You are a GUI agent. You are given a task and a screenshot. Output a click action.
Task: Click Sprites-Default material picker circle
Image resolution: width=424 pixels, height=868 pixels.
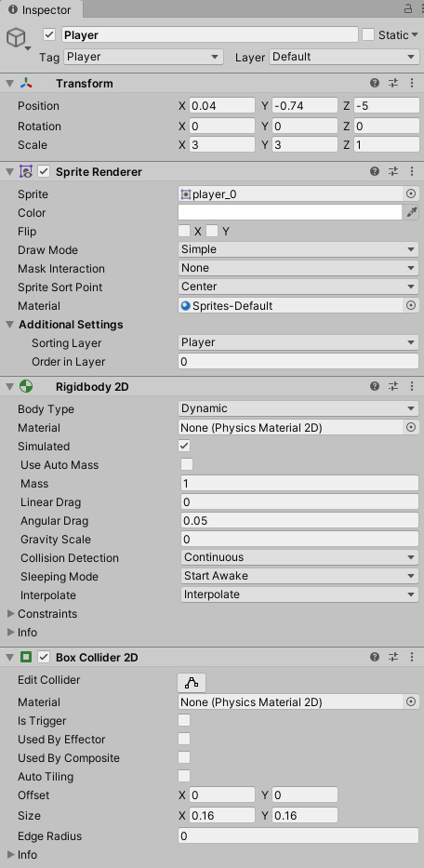click(411, 305)
